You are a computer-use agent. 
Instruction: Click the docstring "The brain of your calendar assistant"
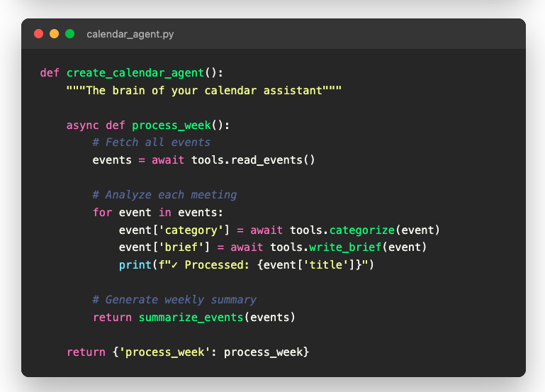coord(204,91)
